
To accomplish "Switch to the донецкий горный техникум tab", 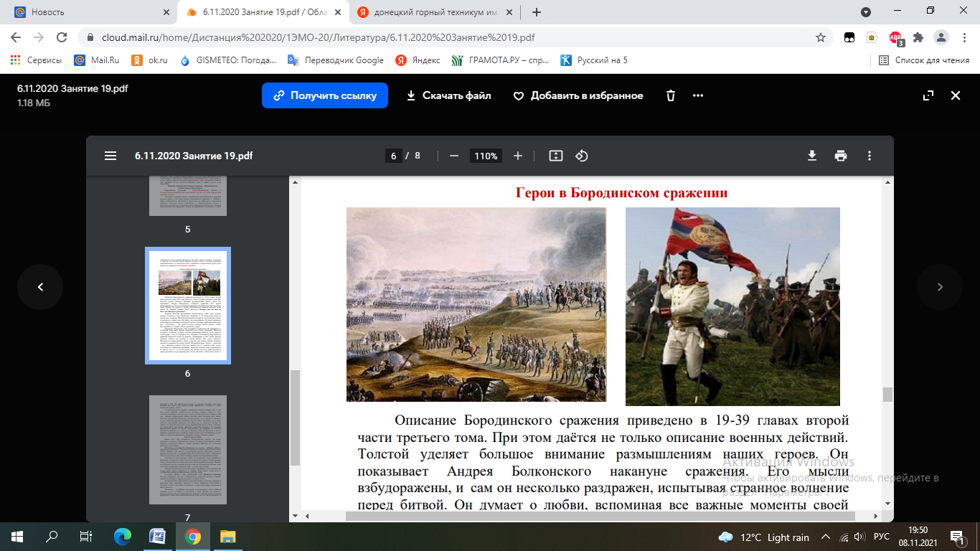I will 436,12.
